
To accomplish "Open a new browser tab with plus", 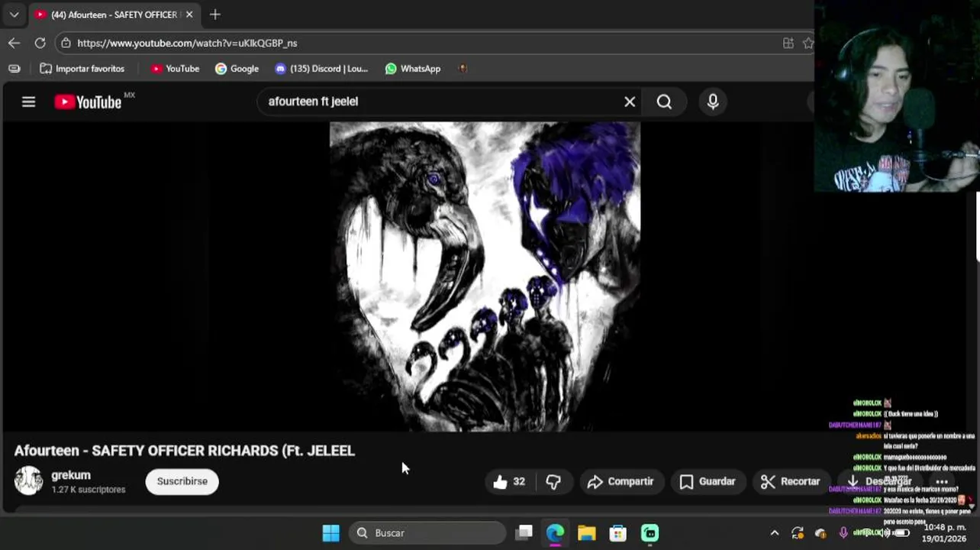I will [x=215, y=14].
